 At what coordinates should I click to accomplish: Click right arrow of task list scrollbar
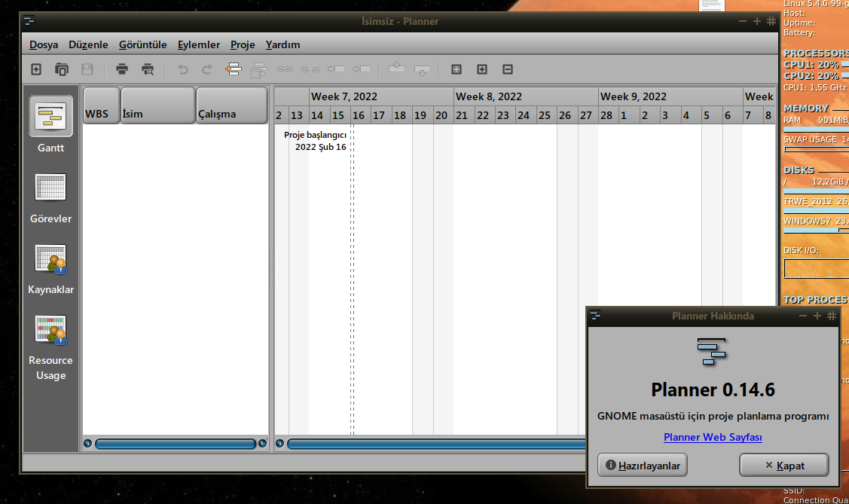click(263, 444)
